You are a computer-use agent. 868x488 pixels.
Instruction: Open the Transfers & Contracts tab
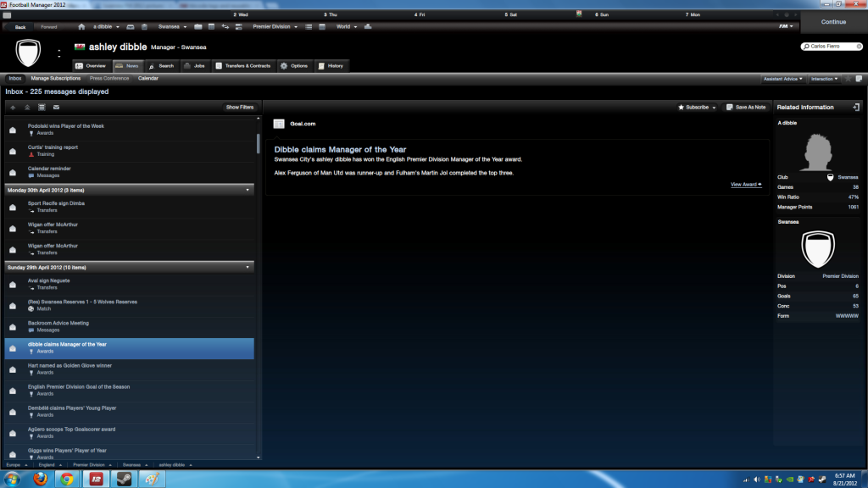[x=243, y=66]
